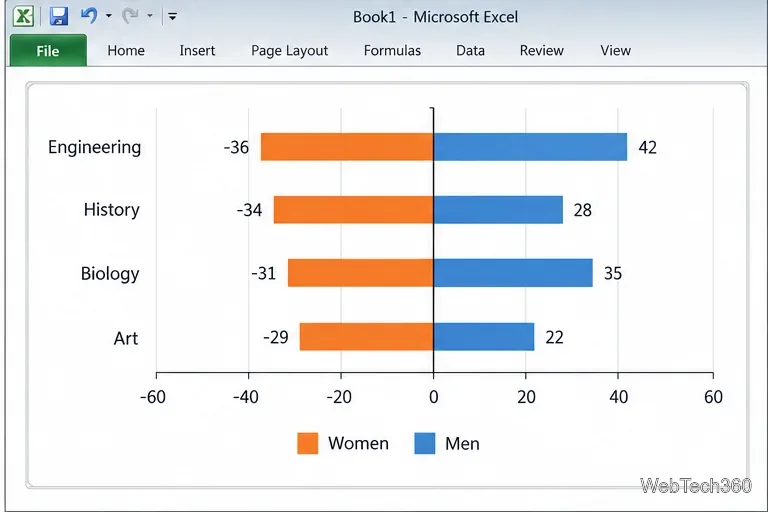
Task: Save the workbook with the floppy icon
Action: point(59,16)
